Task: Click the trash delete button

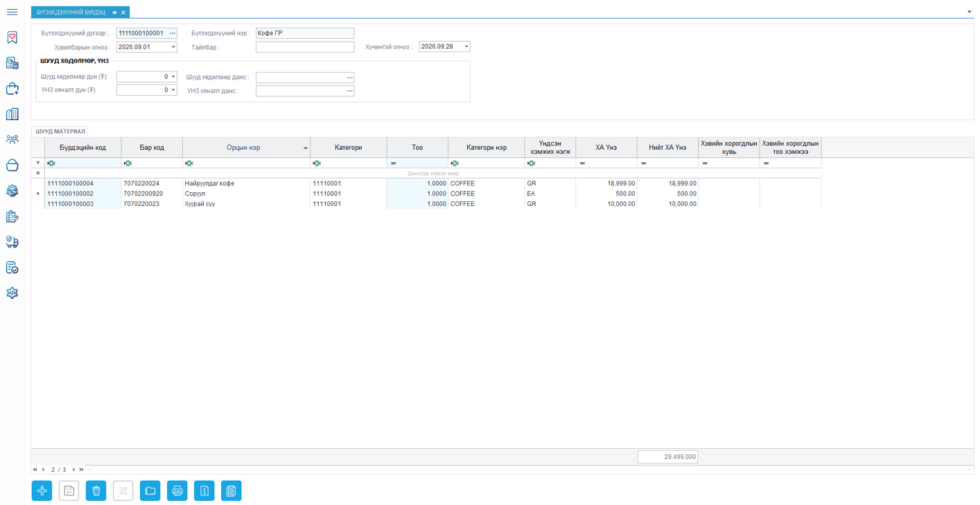Action: click(96, 491)
